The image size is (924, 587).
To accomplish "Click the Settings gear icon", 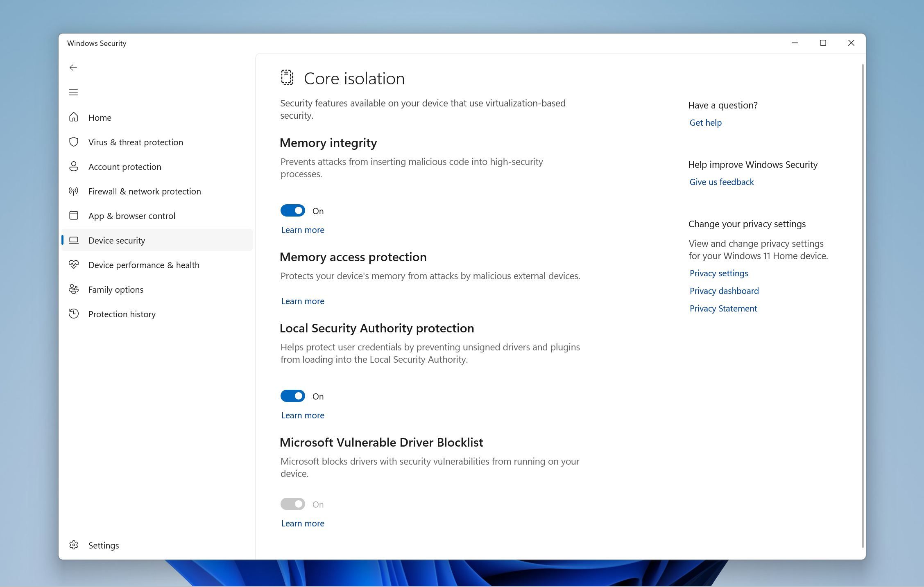I will 74,545.
